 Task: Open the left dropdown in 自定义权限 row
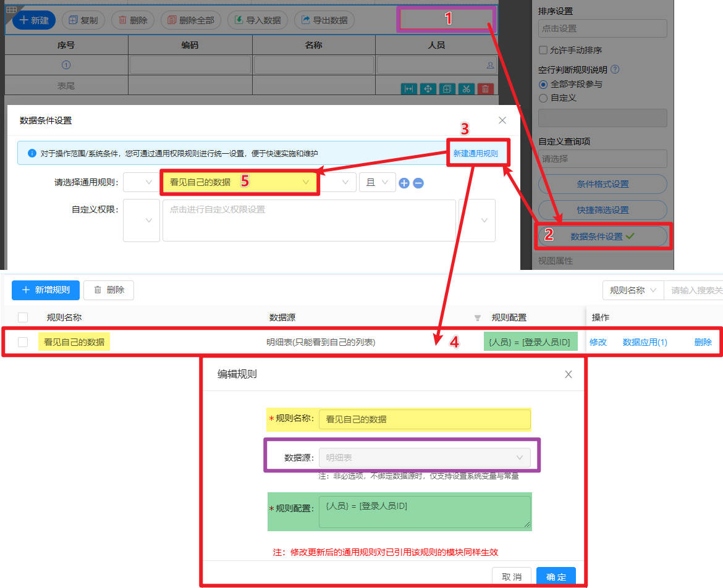[x=141, y=220]
